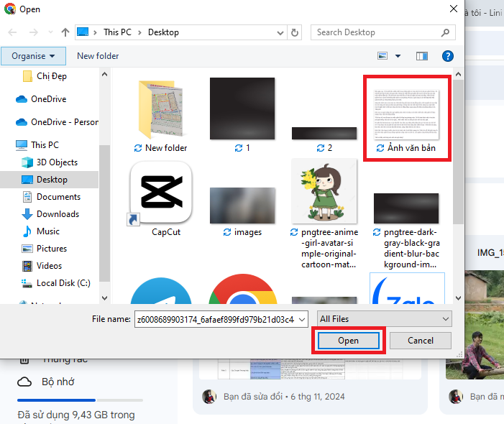The width and height of the screenshot is (504, 424).
Task: Select the 3D Objects folder
Action: pyautogui.click(x=57, y=162)
